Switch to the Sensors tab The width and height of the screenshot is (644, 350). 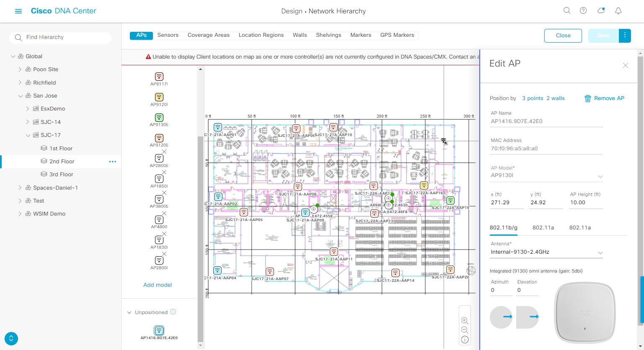168,35
